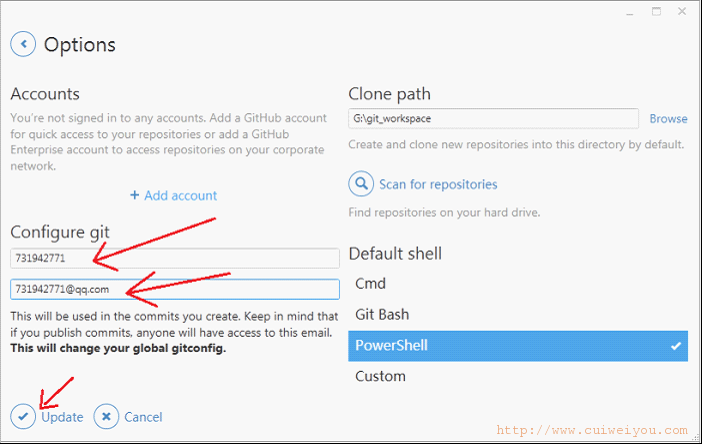Image resolution: width=702 pixels, height=444 pixels.
Task: Click the Browse link for clone path
Action: click(x=668, y=119)
